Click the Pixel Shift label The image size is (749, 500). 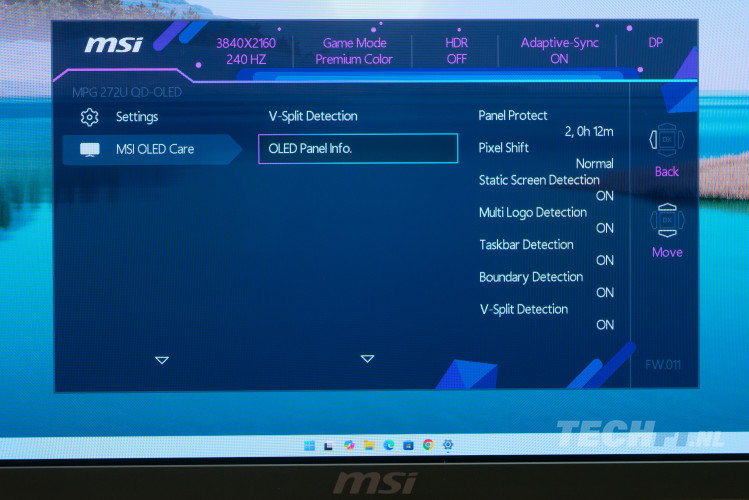(x=503, y=148)
